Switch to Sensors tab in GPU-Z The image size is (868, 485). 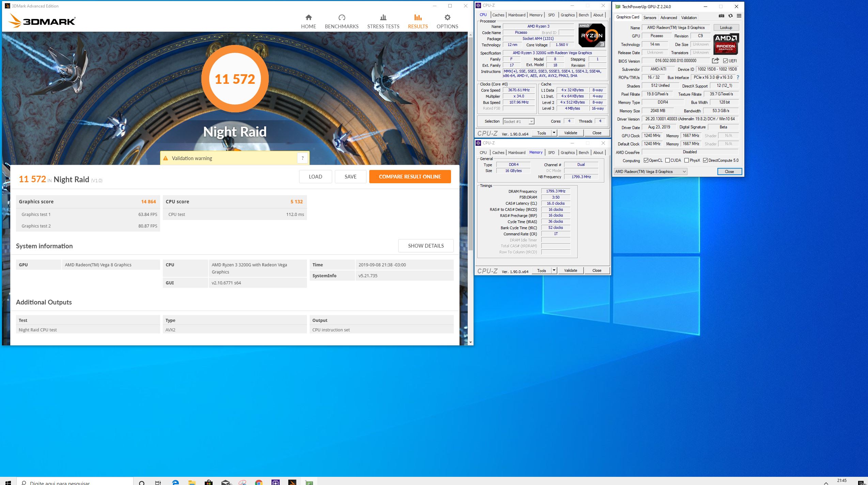coord(650,18)
